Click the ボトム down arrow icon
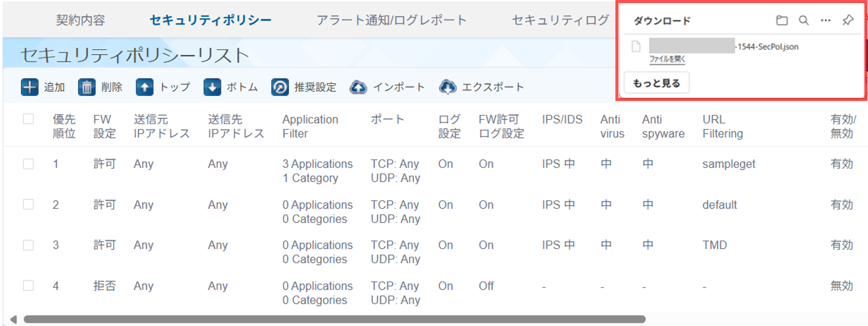The image size is (868, 326). [x=212, y=87]
